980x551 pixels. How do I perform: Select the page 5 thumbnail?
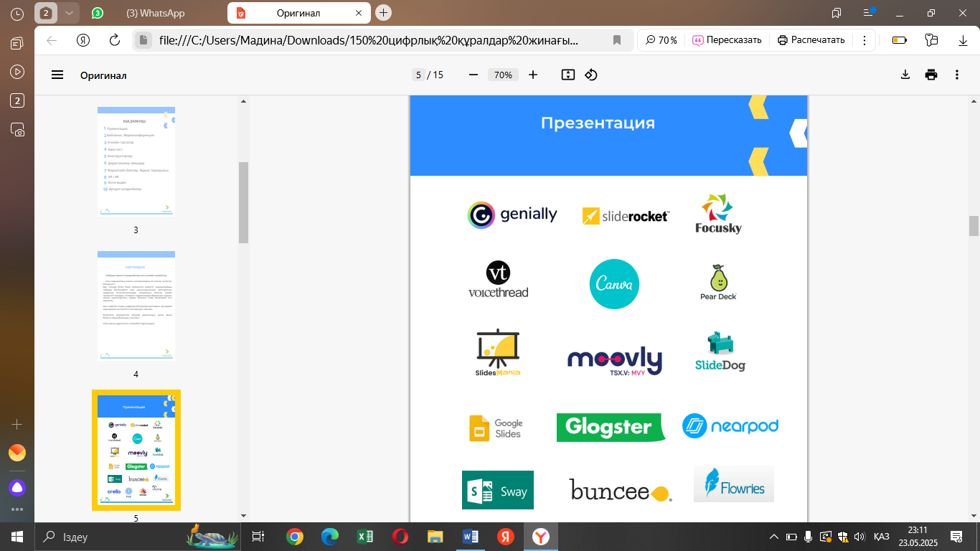point(136,450)
